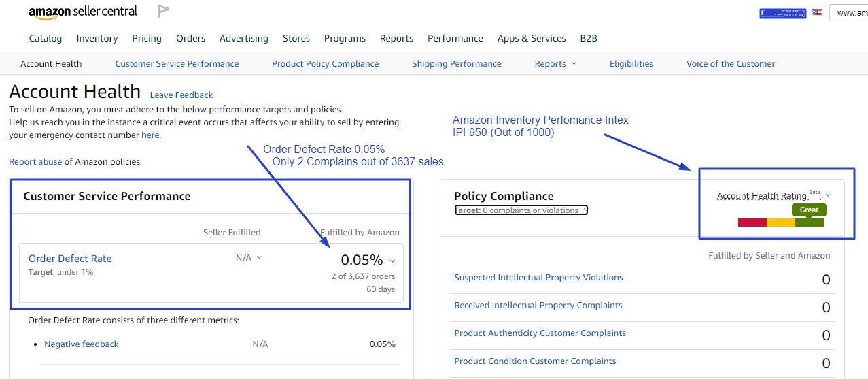Image resolution: width=868 pixels, height=379 pixels.
Task: Expand the Reports dropdown in the sub-navigation
Action: click(x=555, y=63)
